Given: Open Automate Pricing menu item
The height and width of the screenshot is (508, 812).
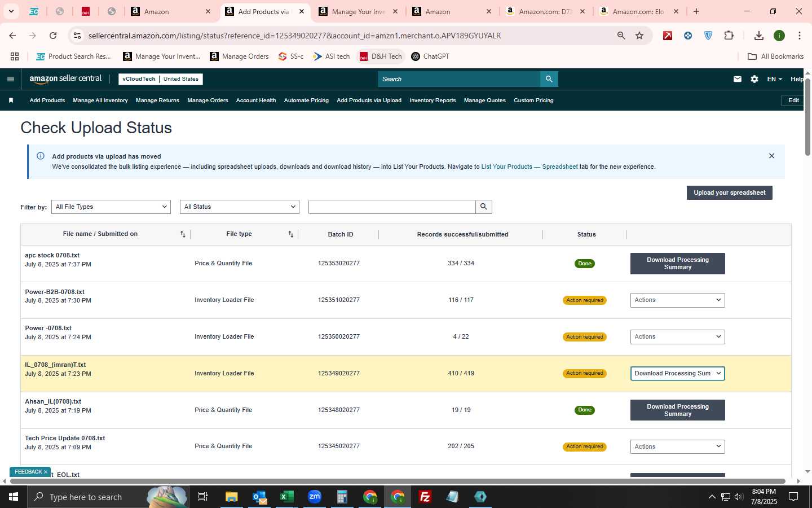Looking at the screenshot, I should click(306, 100).
